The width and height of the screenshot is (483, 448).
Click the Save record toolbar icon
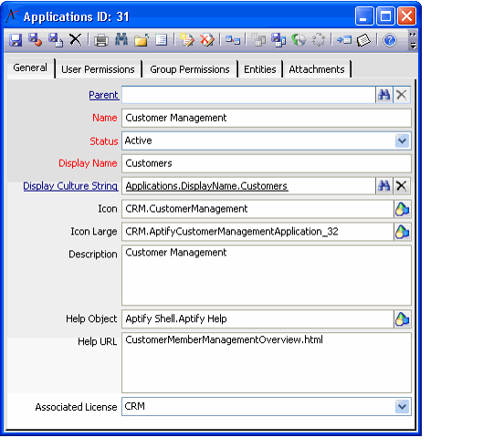(16, 40)
